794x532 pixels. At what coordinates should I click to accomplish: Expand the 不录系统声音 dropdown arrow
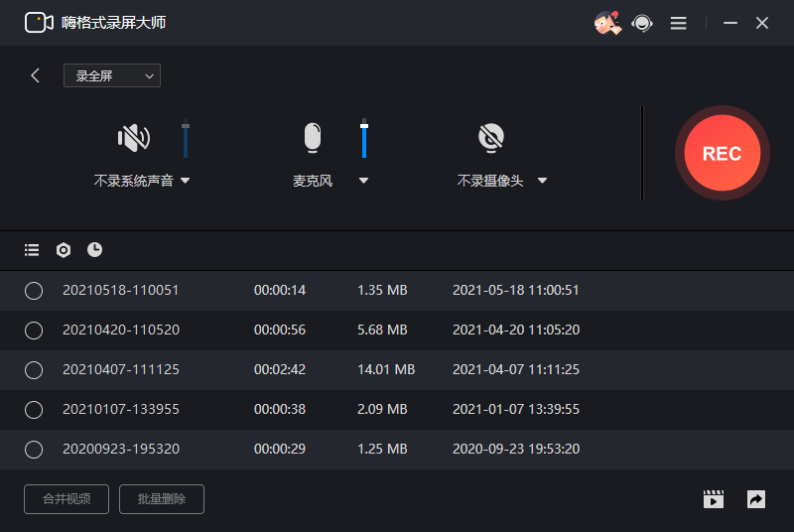tap(185, 181)
